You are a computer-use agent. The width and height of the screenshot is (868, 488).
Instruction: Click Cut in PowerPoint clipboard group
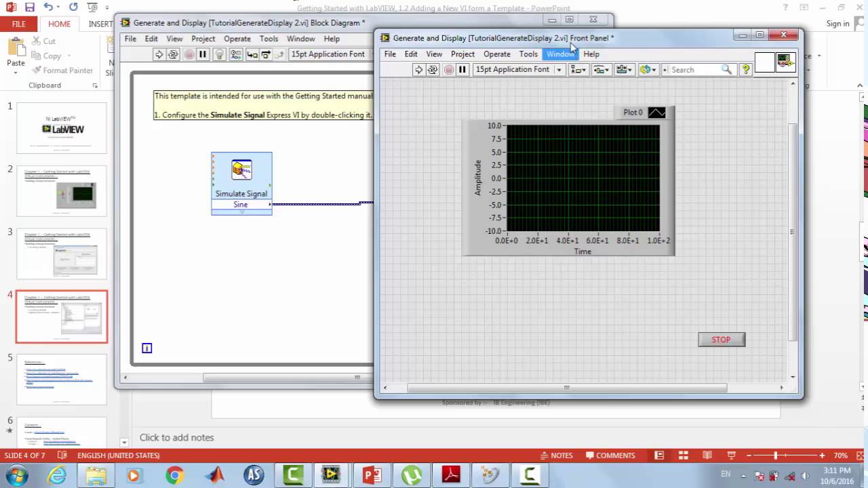[43, 41]
